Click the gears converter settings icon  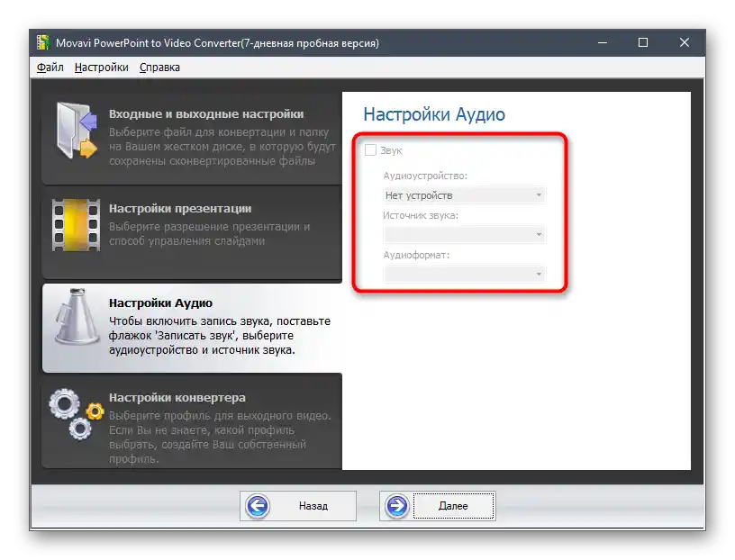(x=76, y=414)
